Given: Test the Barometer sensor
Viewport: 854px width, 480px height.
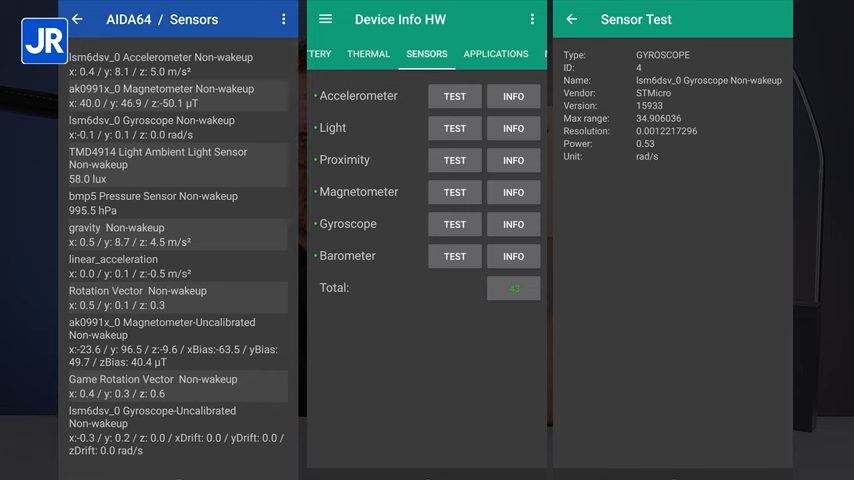Looking at the screenshot, I should (455, 257).
